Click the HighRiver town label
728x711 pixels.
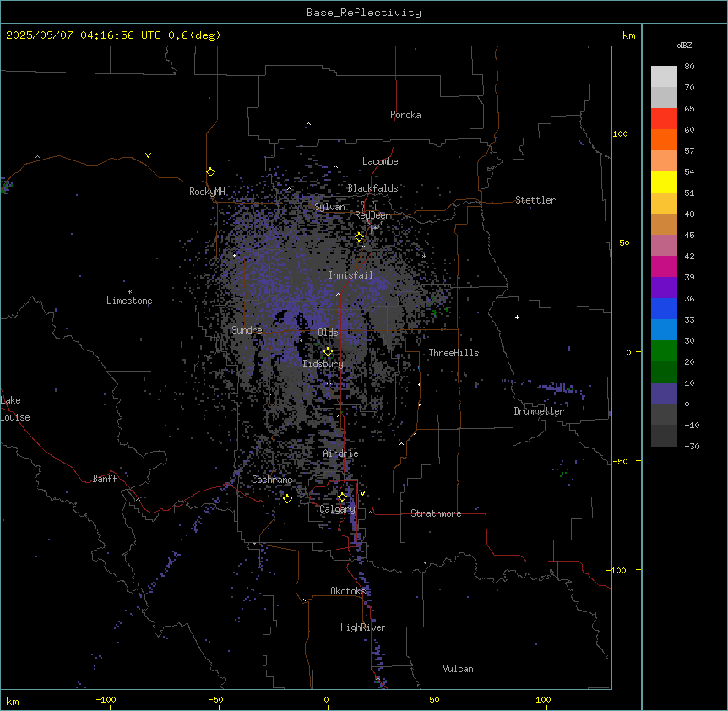(x=362, y=627)
